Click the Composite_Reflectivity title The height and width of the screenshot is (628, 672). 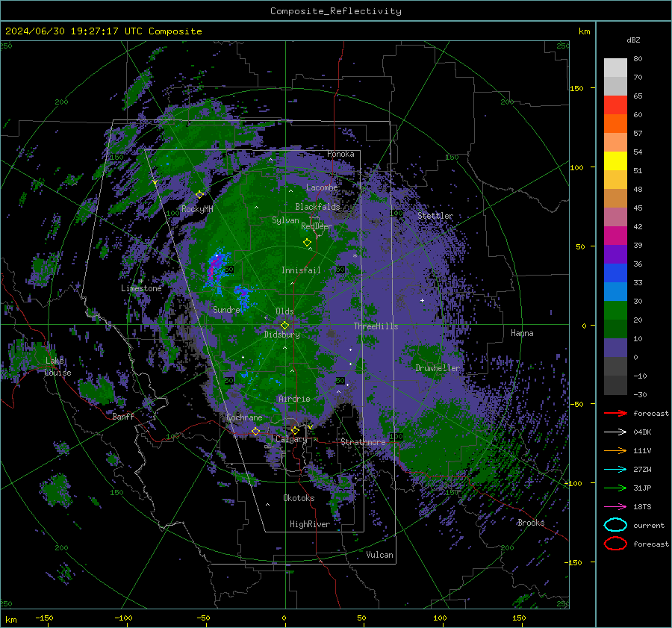tap(336, 11)
